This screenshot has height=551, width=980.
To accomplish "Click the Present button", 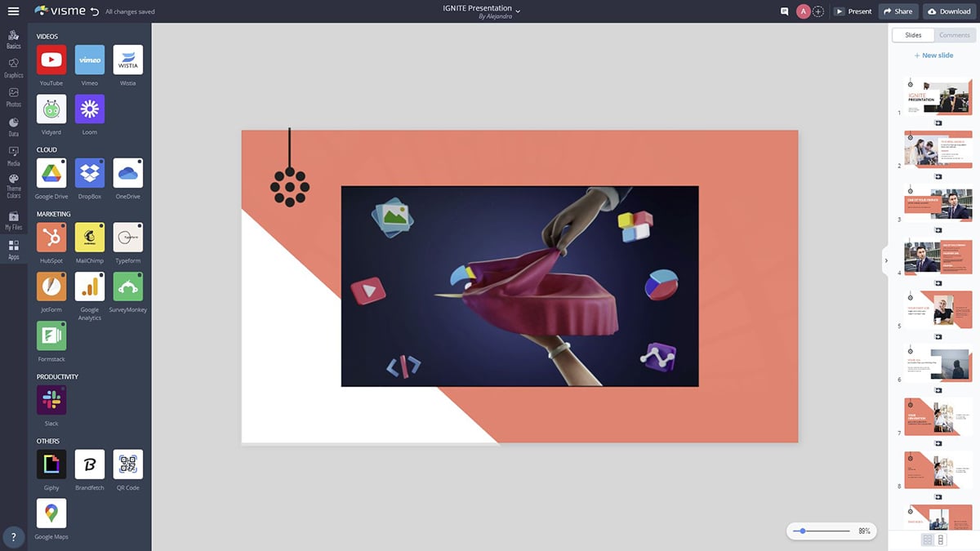I will [853, 11].
